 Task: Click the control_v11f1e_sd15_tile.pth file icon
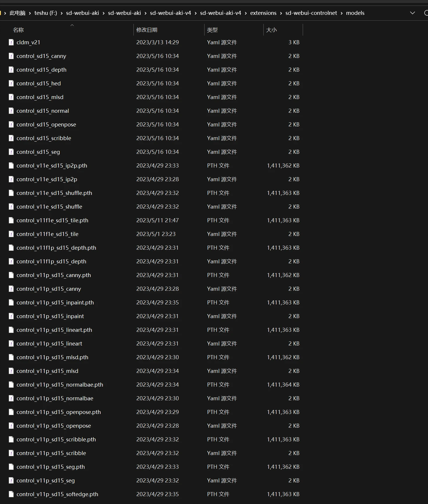[11, 220]
